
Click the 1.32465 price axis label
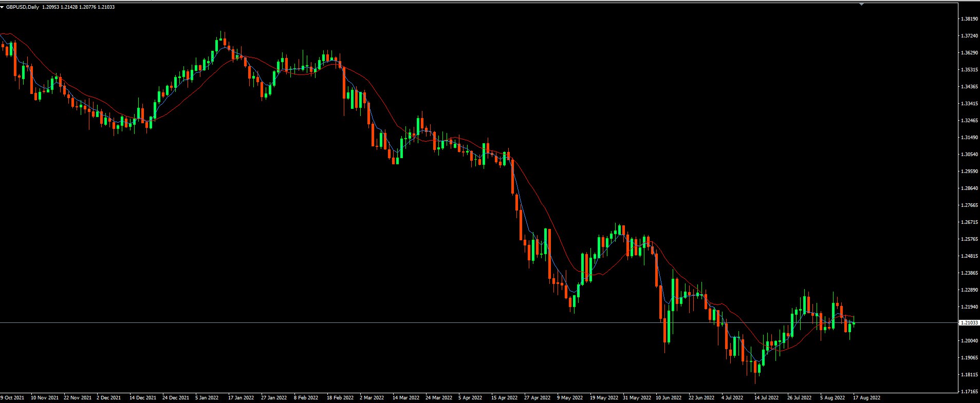click(x=969, y=121)
